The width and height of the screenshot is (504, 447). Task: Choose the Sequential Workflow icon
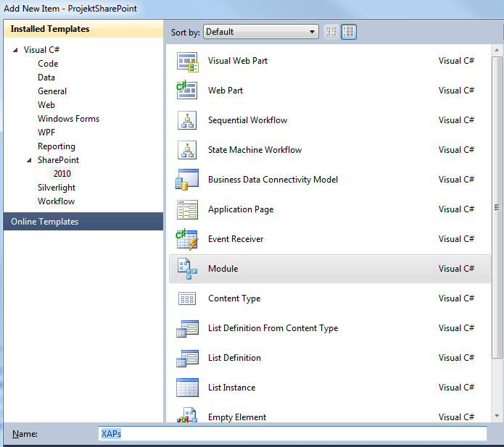tap(187, 120)
